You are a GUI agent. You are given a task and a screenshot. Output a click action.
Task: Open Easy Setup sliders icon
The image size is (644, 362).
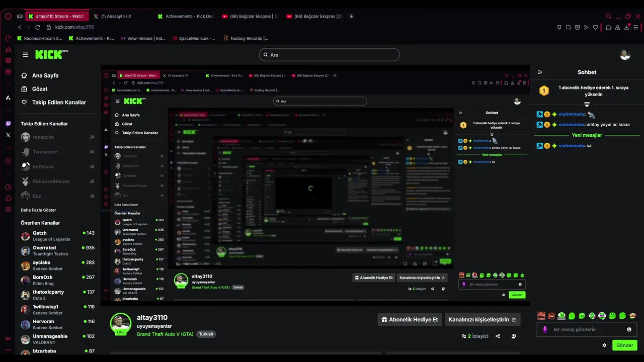click(x=636, y=27)
